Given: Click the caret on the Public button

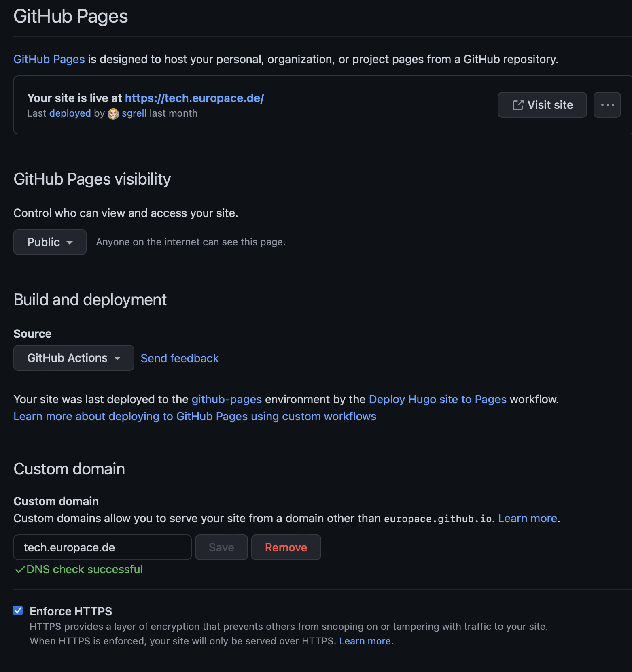Looking at the screenshot, I should (70, 242).
